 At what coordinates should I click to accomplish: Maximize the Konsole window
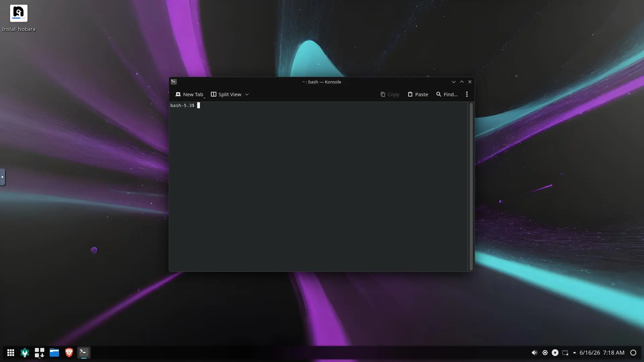[x=462, y=82]
